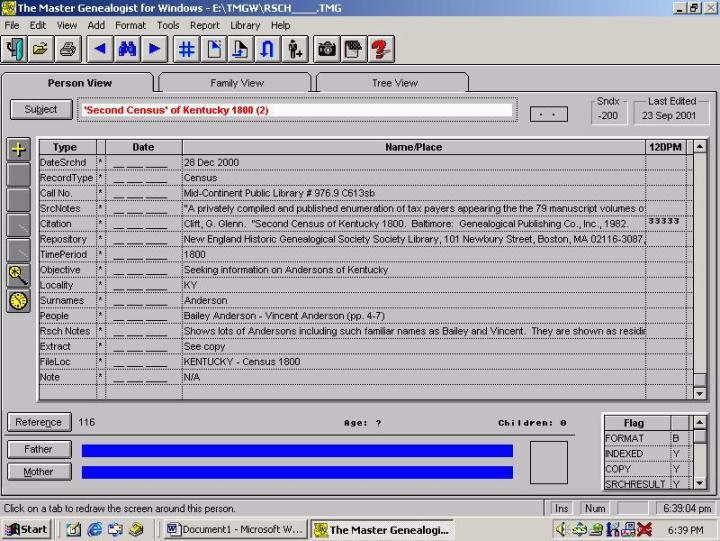Screen dimensions: 720x541
Task: Click the Name/Place column header
Action: 414,147
